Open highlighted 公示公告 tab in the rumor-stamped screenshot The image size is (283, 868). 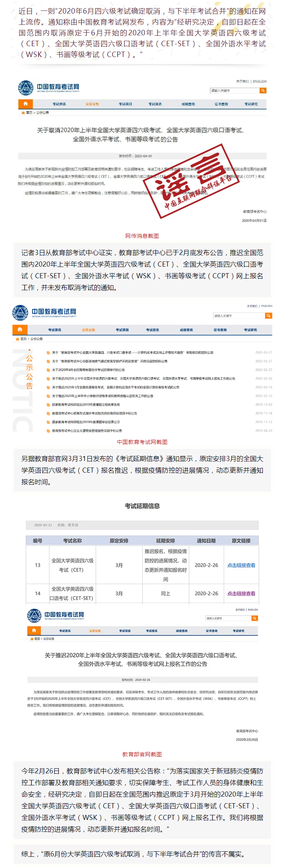pos(92,104)
